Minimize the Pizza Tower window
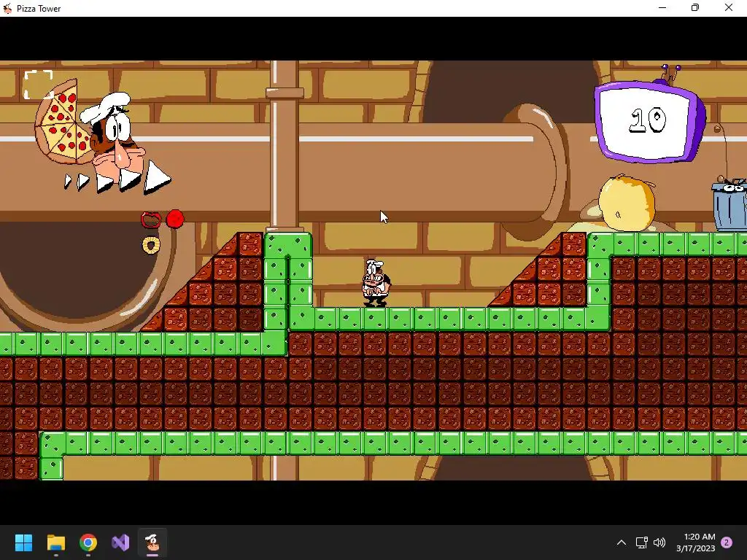 click(x=662, y=7)
